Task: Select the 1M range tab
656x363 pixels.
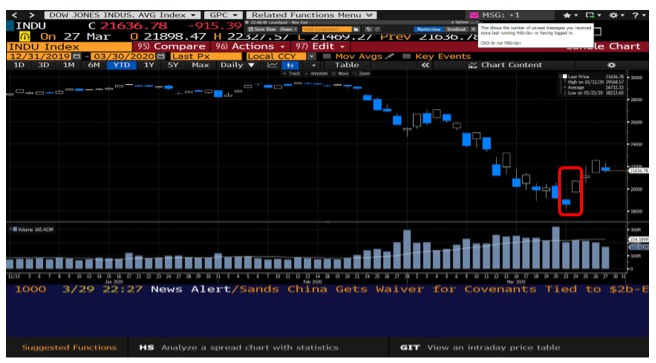Action: coord(69,65)
